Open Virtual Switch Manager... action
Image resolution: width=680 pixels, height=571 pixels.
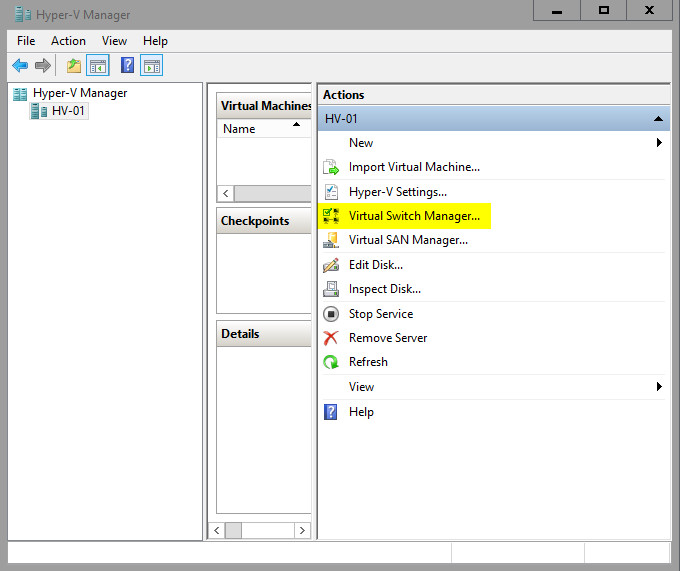[414, 216]
